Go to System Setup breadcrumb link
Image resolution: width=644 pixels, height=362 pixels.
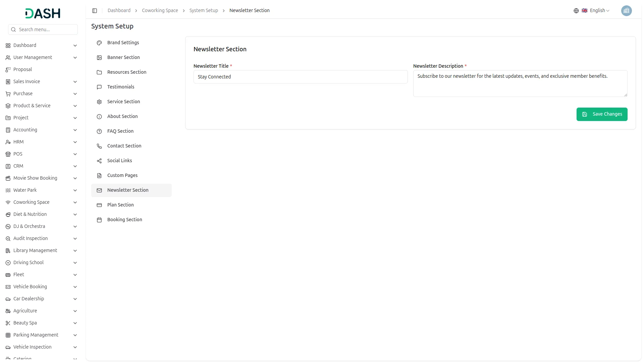(x=203, y=11)
